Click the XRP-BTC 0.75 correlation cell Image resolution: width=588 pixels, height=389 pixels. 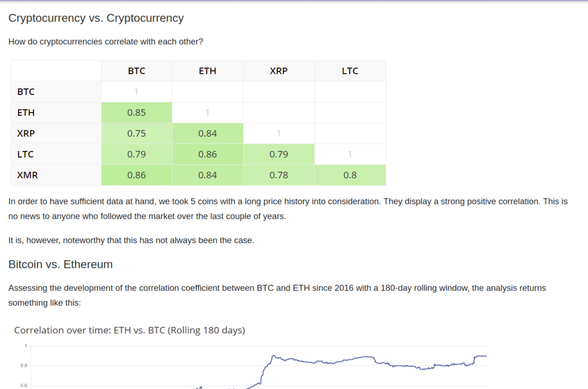coord(137,134)
